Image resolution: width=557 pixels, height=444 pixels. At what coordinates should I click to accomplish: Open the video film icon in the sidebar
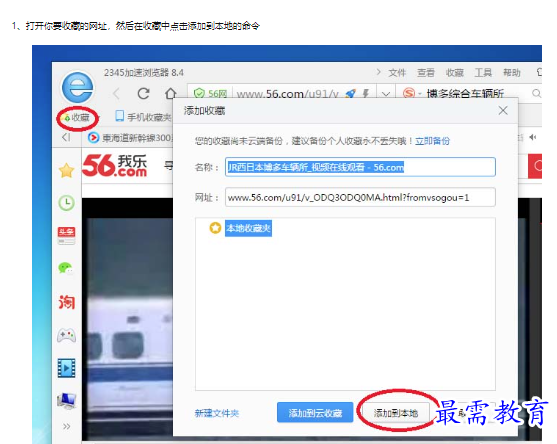coord(66,368)
